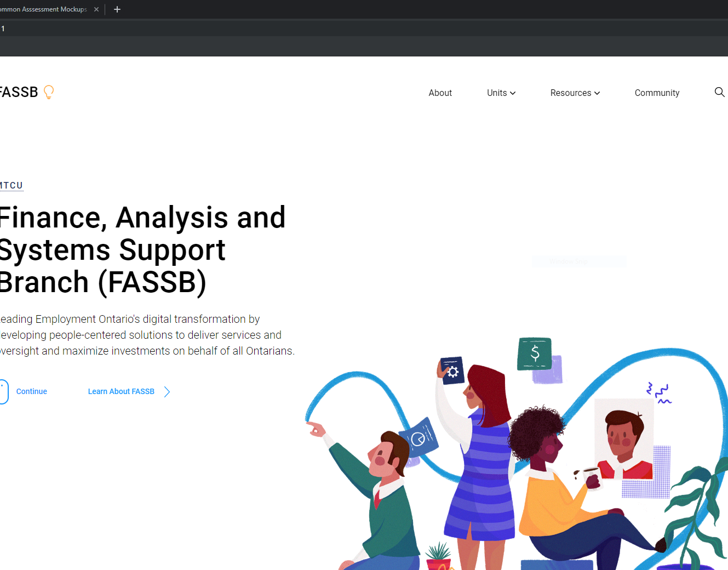728x570 pixels.
Task: Click the Learn About FASSB link
Action: [121, 391]
